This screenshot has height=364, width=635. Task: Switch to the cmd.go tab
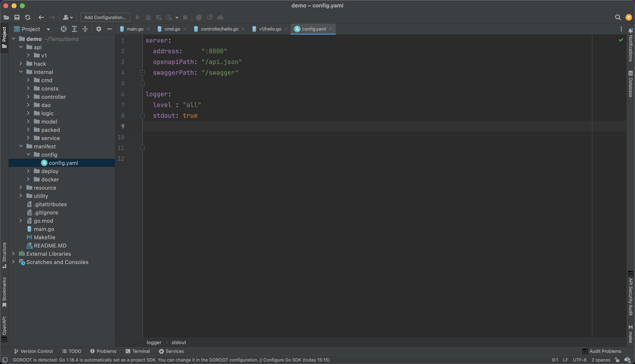(x=172, y=29)
